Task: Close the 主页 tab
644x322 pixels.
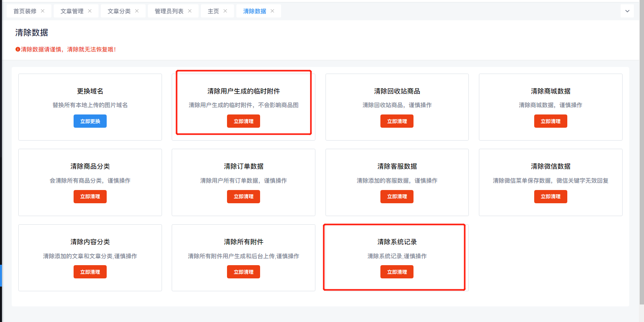Action: (225, 11)
